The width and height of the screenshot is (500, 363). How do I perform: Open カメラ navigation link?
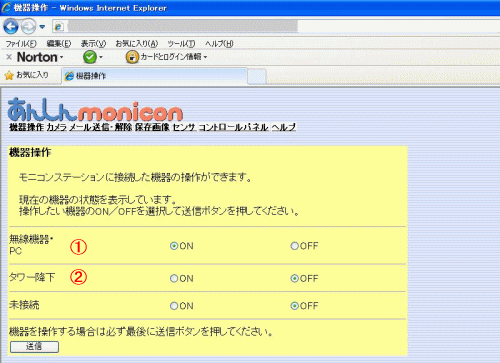tap(56, 127)
